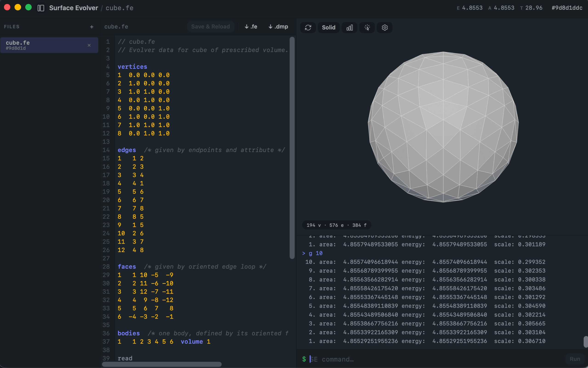Click the 'read' line in editor
The height and width of the screenshot is (368, 588).
click(x=125, y=358)
